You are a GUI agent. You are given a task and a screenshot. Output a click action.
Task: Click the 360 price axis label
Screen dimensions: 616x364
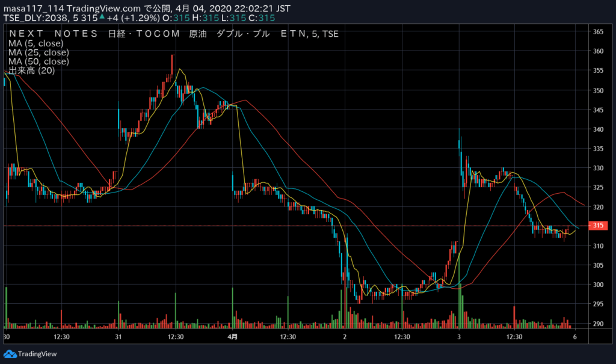click(x=598, y=51)
